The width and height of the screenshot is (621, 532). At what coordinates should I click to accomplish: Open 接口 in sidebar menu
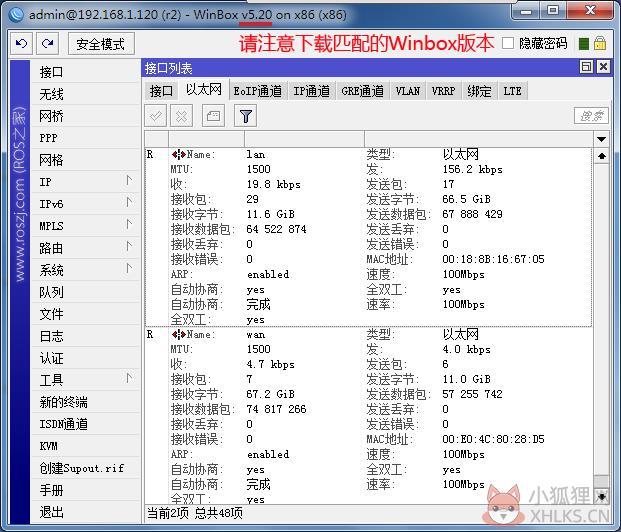click(85, 72)
